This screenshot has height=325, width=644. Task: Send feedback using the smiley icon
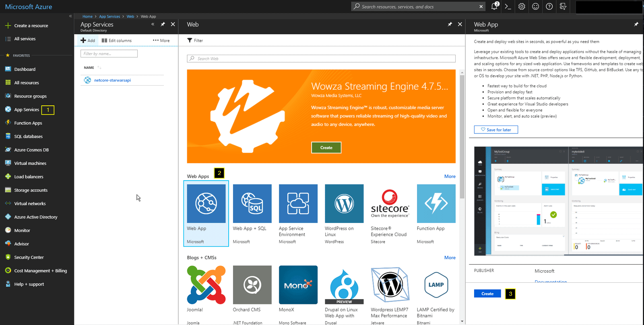click(x=535, y=6)
